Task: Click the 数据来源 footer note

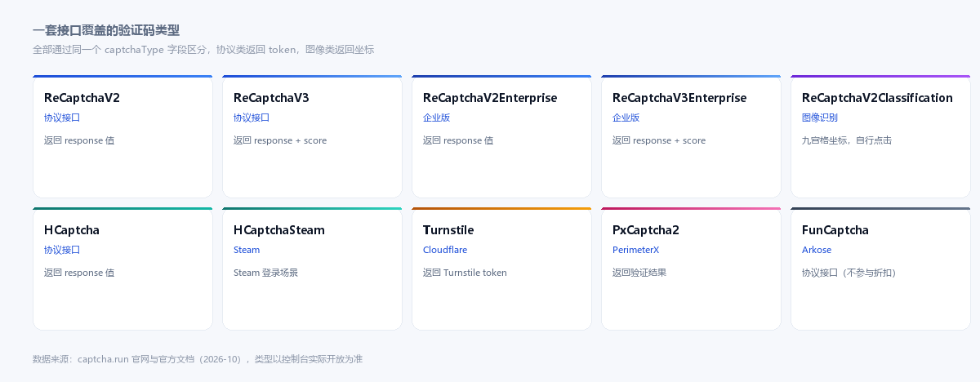Action: pos(198,359)
